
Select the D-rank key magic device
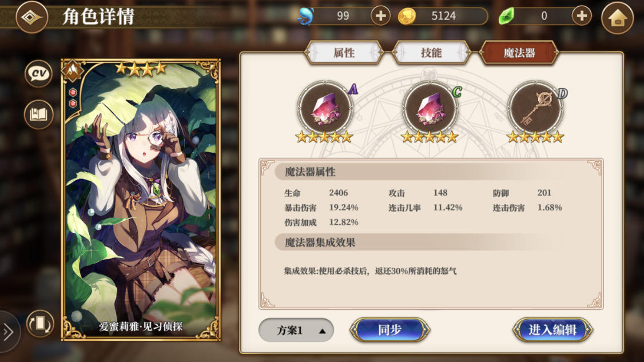pyautogui.click(x=535, y=109)
